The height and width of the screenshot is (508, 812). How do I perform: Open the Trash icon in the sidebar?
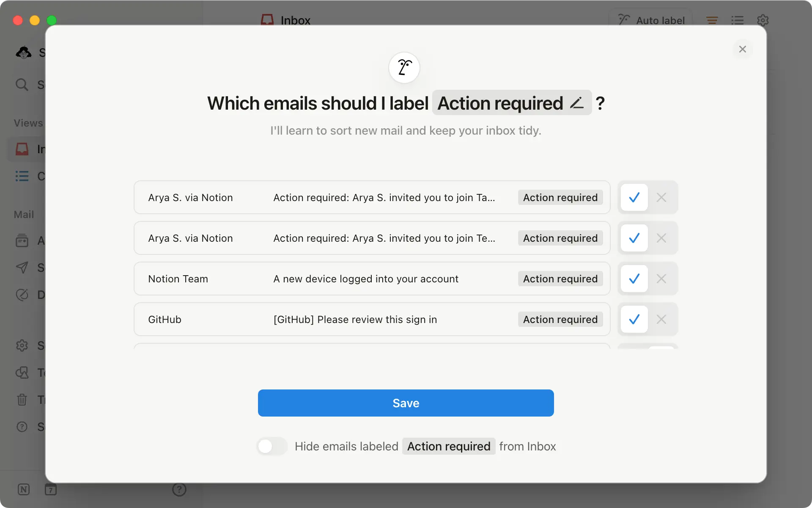pyautogui.click(x=22, y=400)
